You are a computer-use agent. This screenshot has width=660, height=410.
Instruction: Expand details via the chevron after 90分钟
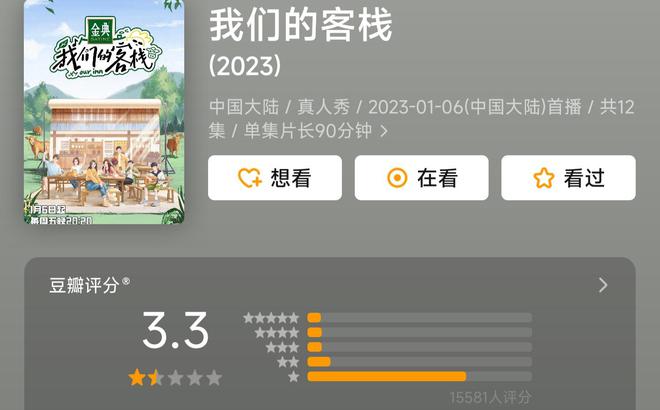pyautogui.click(x=383, y=131)
